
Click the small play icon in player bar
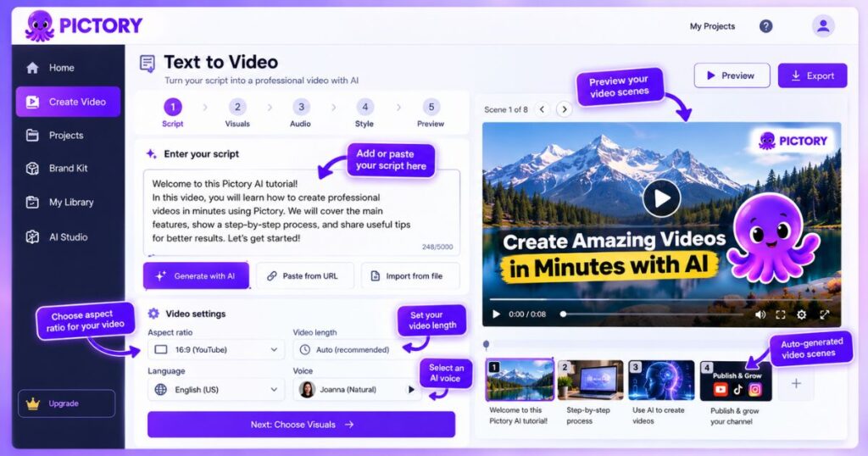(496, 314)
